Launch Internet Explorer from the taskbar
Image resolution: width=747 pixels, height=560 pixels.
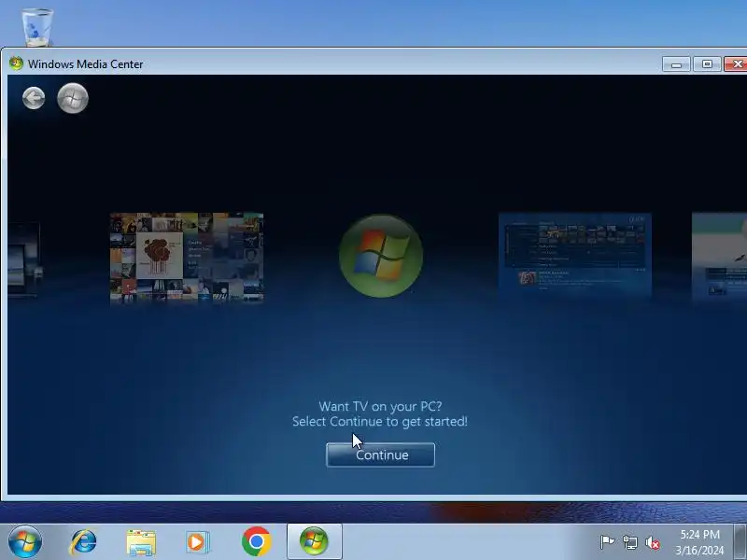(x=83, y=542)
